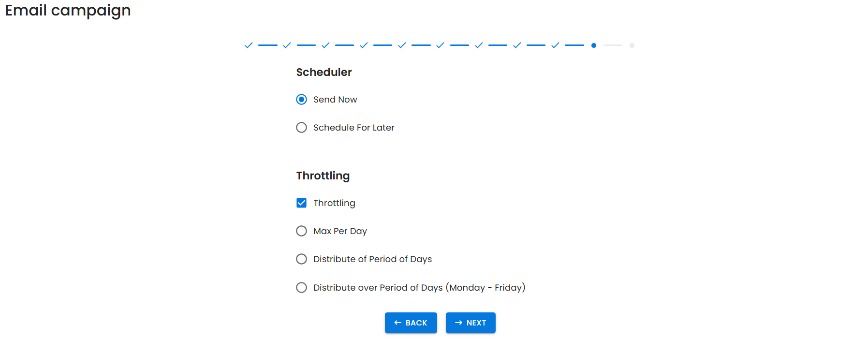Click the third completed step checkmark
This screenshot has width=868, height=339.
tap(325, 45)
